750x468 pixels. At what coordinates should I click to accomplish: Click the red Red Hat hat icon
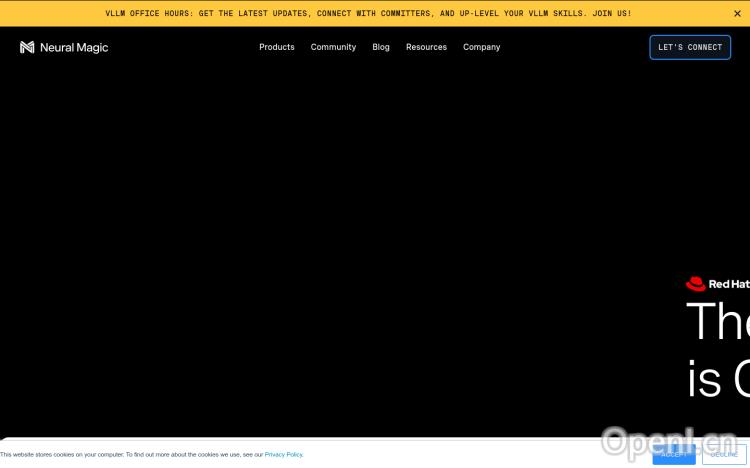click(696, 284)
